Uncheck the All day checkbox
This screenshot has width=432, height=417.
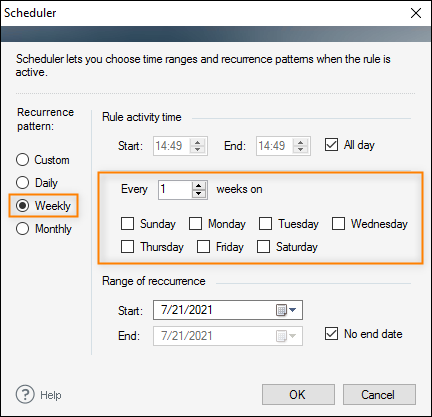pyautogui.click(x=331, y=145)
